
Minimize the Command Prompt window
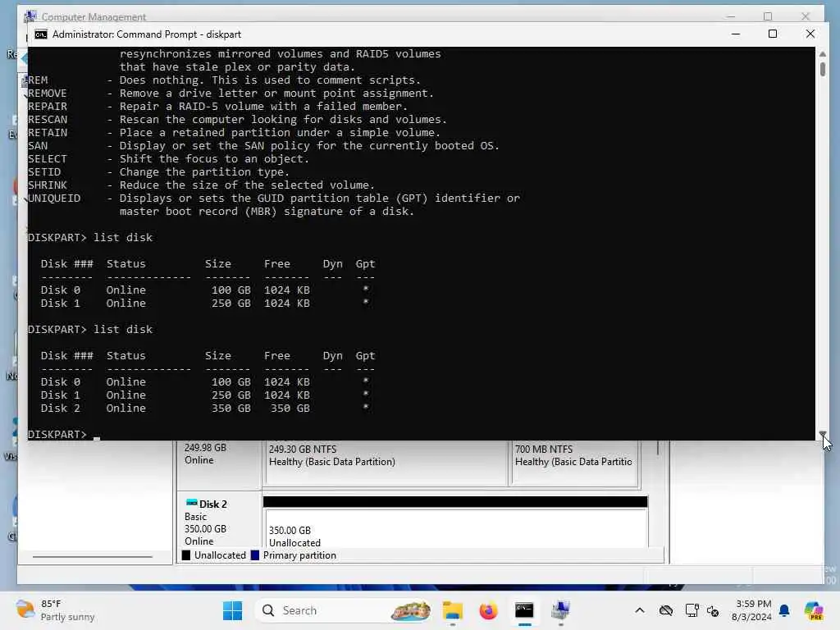pos(736,34)
